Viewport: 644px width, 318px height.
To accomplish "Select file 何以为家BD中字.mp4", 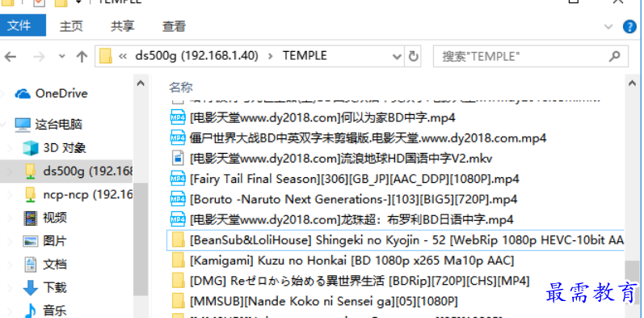I will (322, 117).
